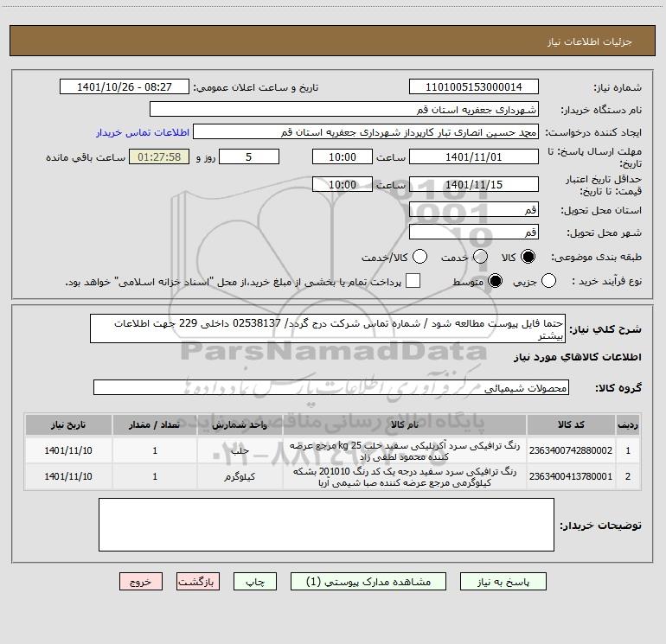Viewport: 666px width, 644px height.
Task: Click the گروه کالا field محصولات شیمیائی
Action: click(x=331, y=387)
